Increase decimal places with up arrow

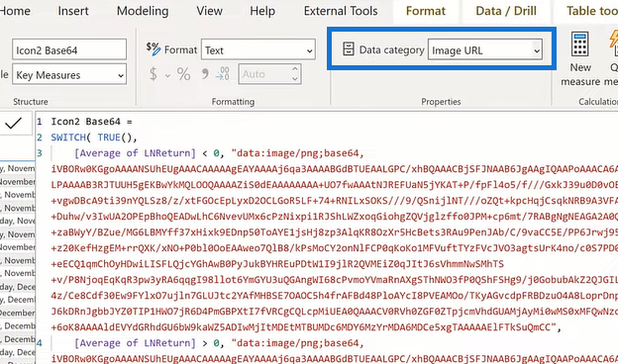pos(295,69)
